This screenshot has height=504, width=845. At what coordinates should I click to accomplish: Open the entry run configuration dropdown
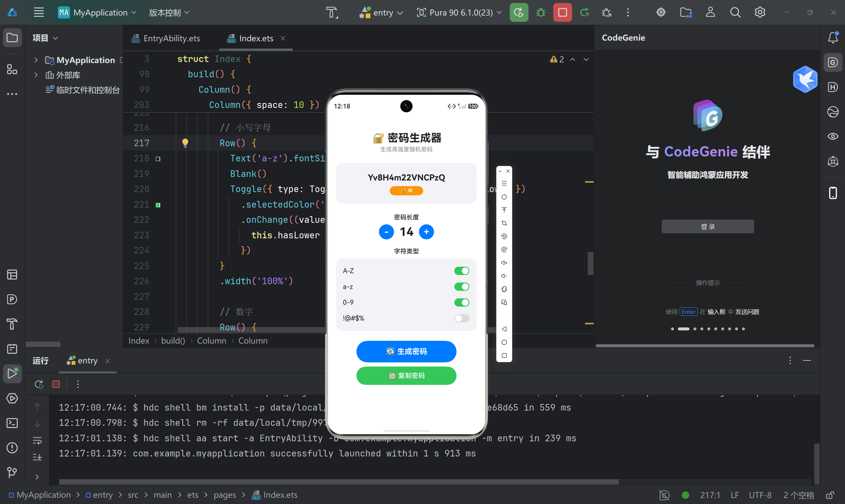381,13
